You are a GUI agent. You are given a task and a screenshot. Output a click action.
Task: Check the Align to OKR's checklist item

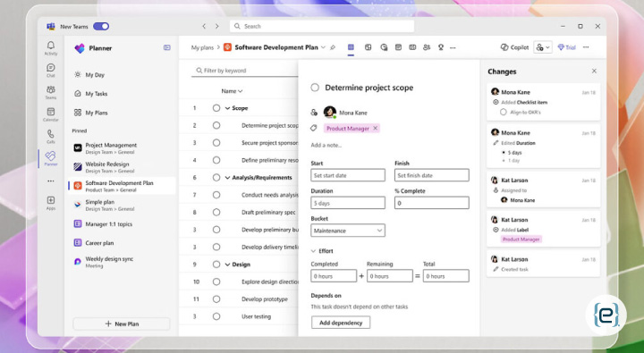503,112
